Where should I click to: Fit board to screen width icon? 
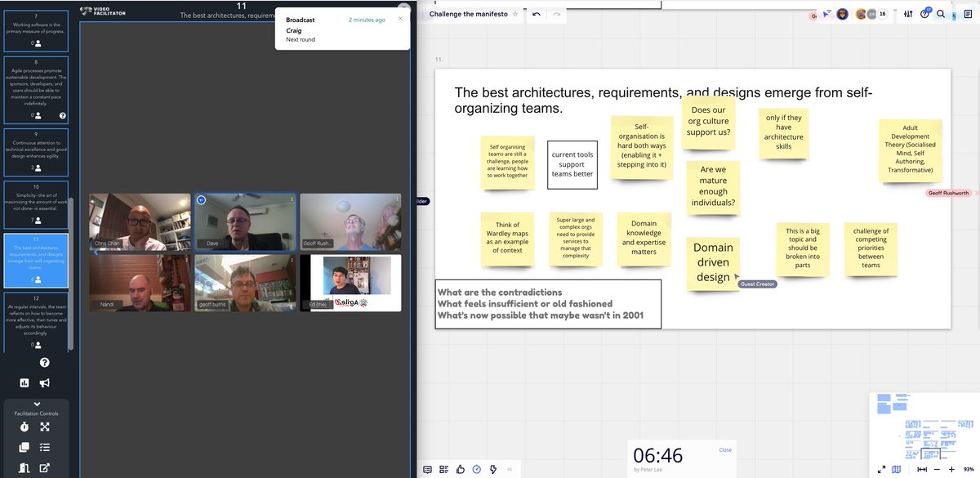922,469
